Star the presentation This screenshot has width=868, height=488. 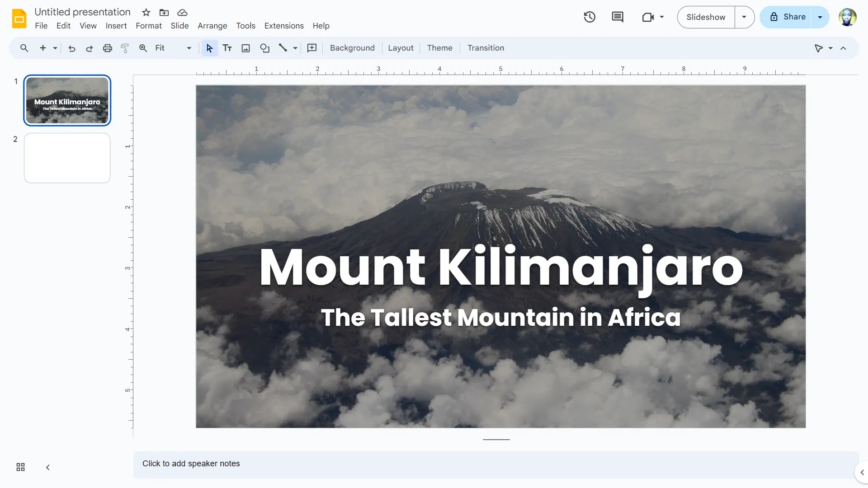[x=146, y=13]
